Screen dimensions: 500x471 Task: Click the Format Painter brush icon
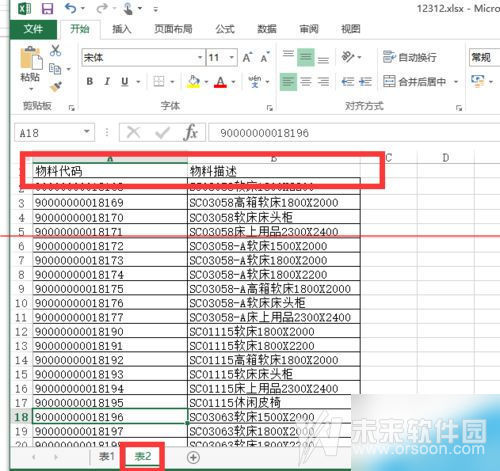click(x=55, y=87)
